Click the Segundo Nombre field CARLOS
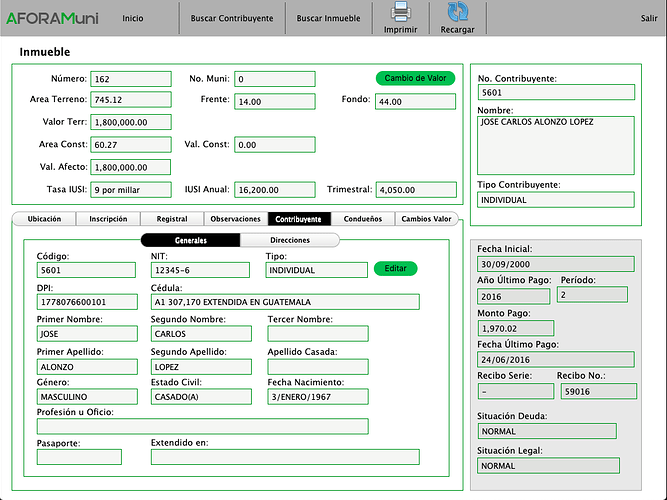 pos(201,334)
